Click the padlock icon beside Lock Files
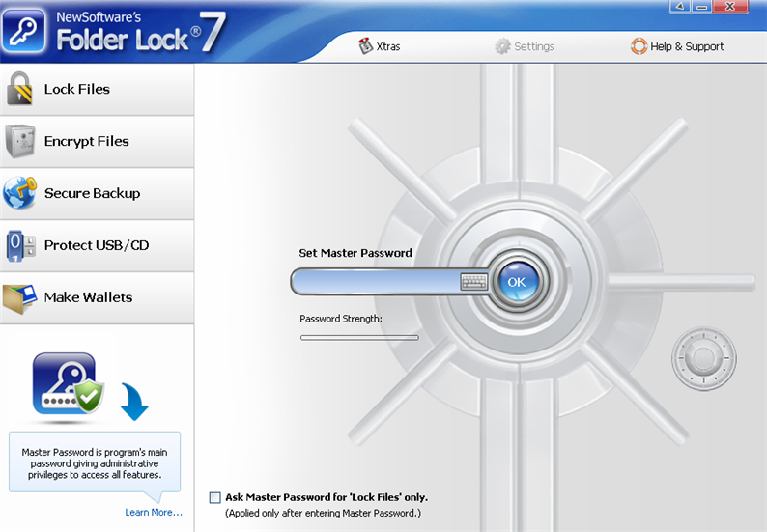The width and height of the screenshot is (767, 532). (x=19, y=89)
